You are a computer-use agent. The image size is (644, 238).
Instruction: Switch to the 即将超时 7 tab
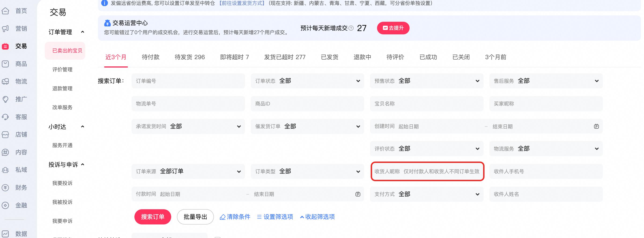(234, 57)
